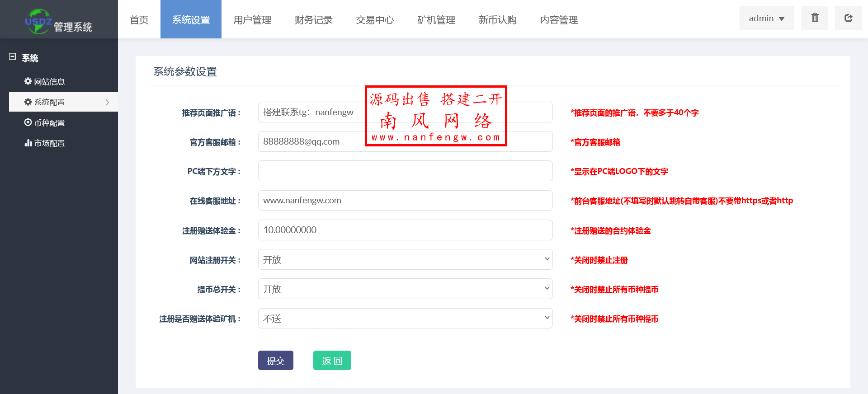This screenshot has height=394, width=868.
Task: Click the circle icon beside 币种配置
Action: click(28, 122)
